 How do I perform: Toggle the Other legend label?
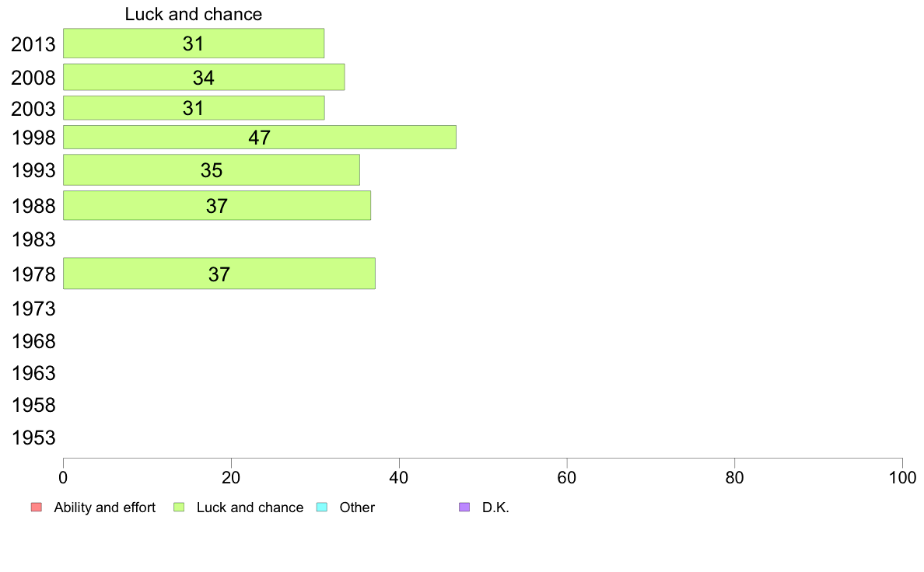[357, 507]
